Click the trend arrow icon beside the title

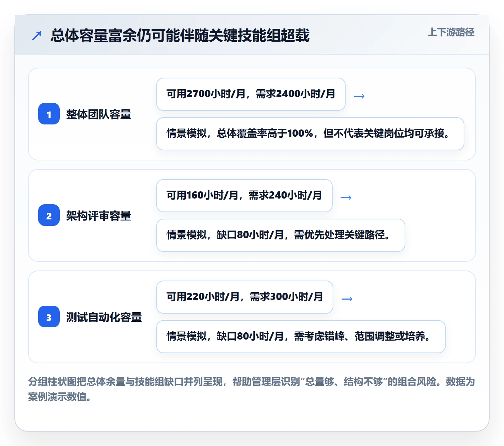pyautogui.click(x=37, y=36)
